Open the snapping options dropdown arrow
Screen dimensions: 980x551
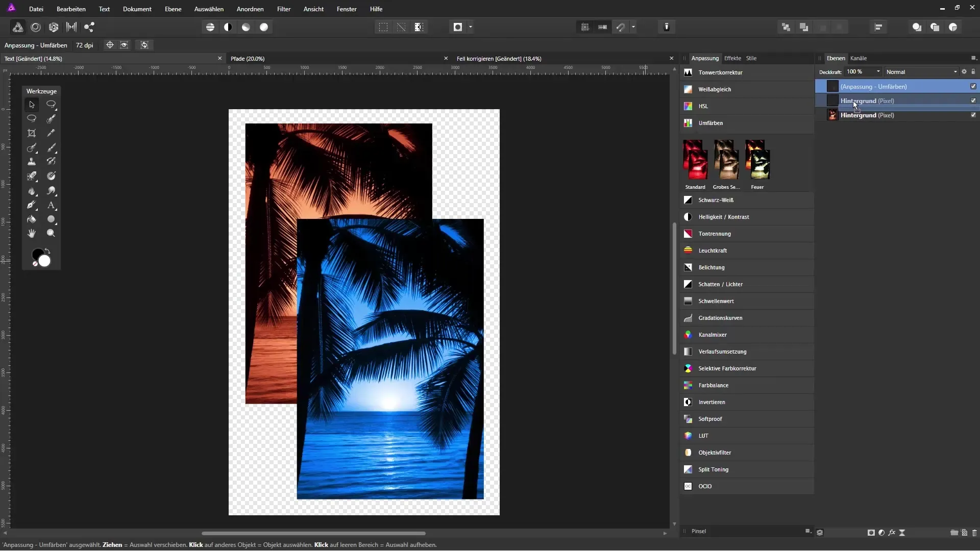point(633,27)
